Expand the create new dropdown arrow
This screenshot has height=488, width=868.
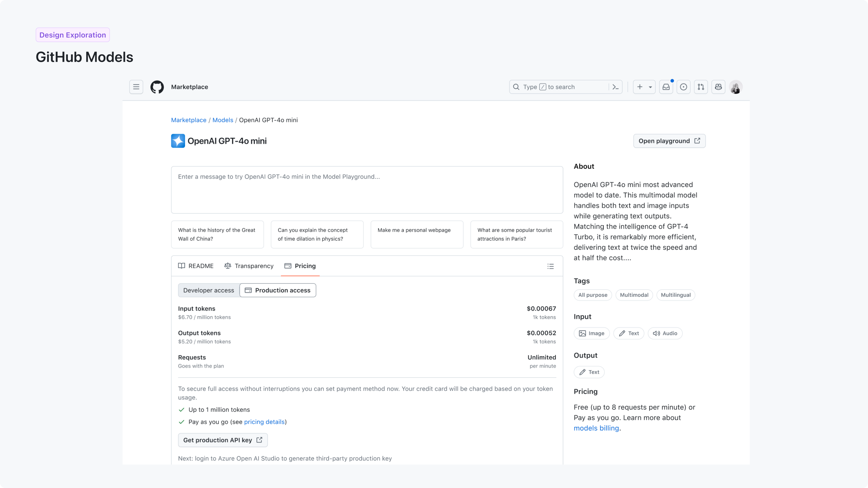[x=650, y=87]
